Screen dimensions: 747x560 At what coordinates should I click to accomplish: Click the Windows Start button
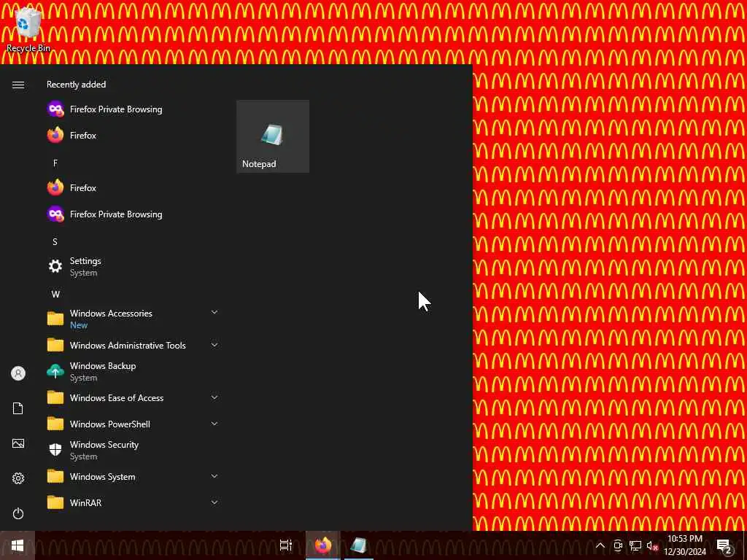coord(18,545)
